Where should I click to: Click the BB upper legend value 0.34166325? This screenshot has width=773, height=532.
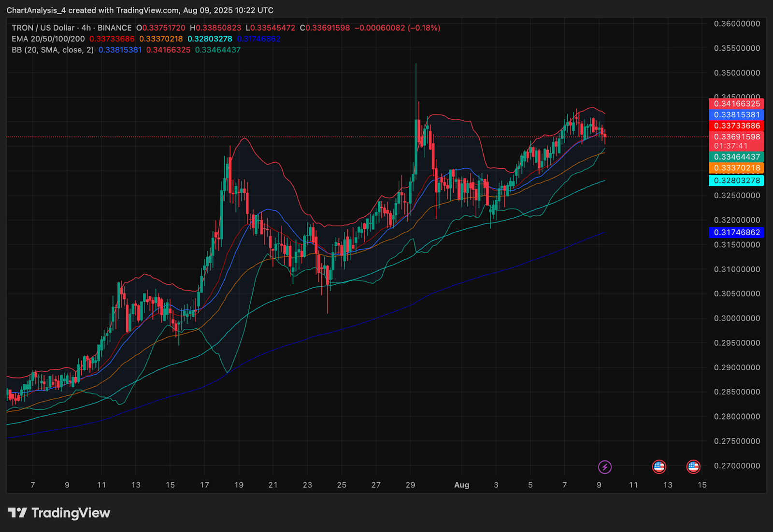coord(169,50)
